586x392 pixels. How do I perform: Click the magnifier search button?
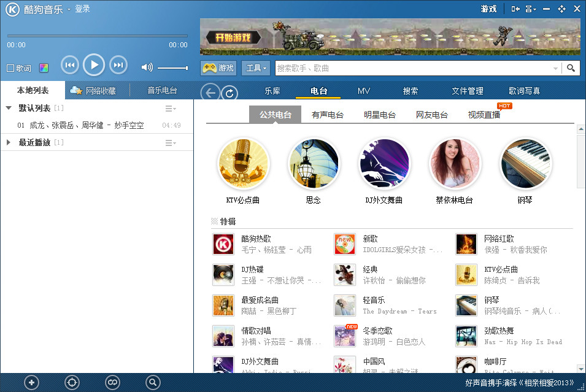point(571,68)
